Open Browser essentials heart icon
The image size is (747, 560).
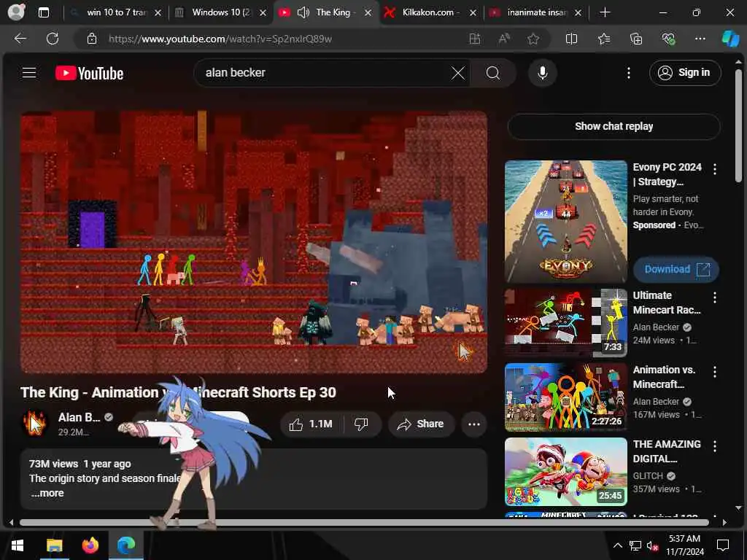(x=668, y=39)
